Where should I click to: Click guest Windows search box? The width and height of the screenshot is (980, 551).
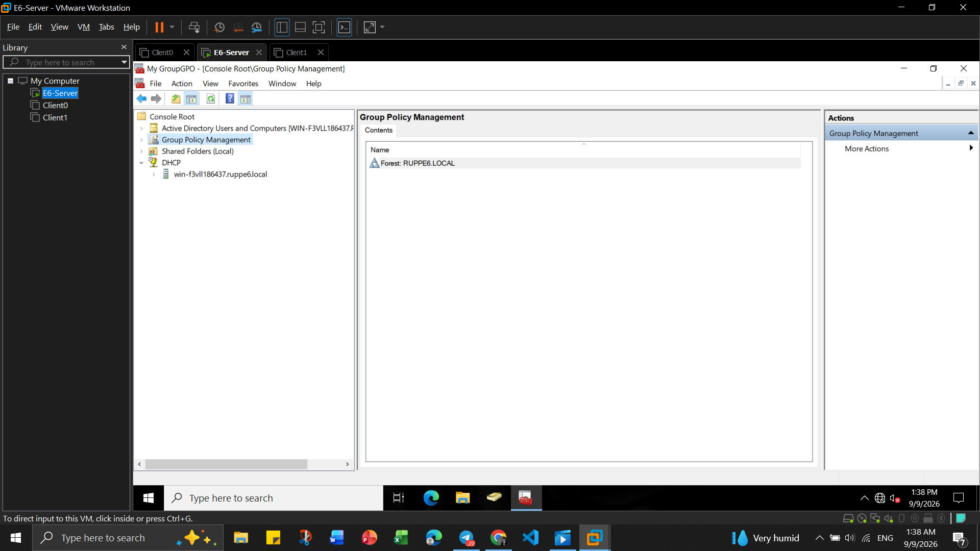[274, 498]
